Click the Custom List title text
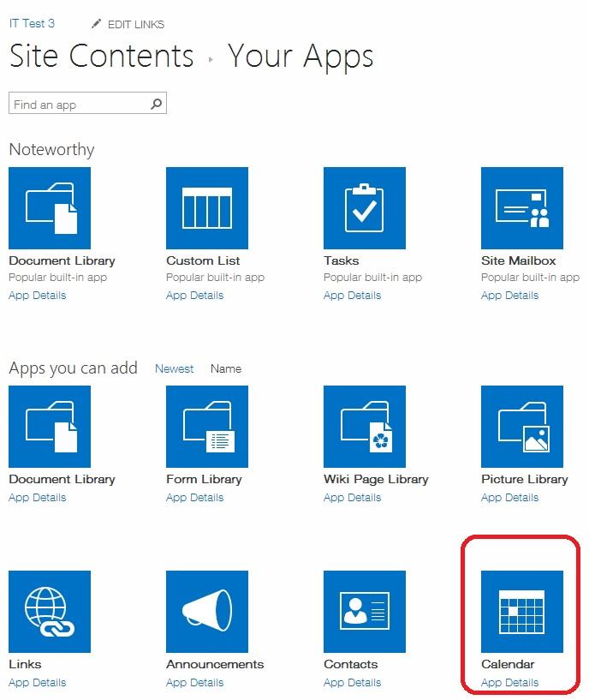The width and height of the screenshot is (589, 700). (203, 260)
